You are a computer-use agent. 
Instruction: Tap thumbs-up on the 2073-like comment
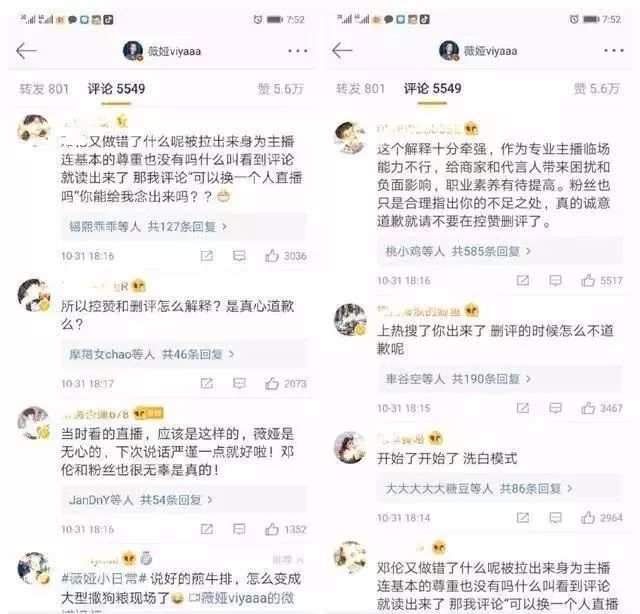tap(272, 383)
